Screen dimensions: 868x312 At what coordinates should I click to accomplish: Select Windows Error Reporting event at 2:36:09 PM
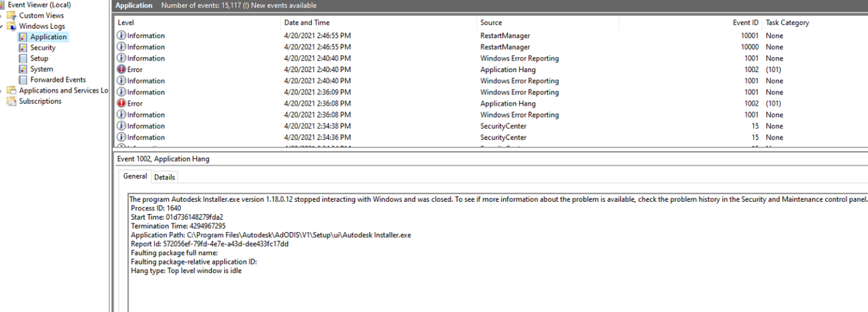[491, 92]
